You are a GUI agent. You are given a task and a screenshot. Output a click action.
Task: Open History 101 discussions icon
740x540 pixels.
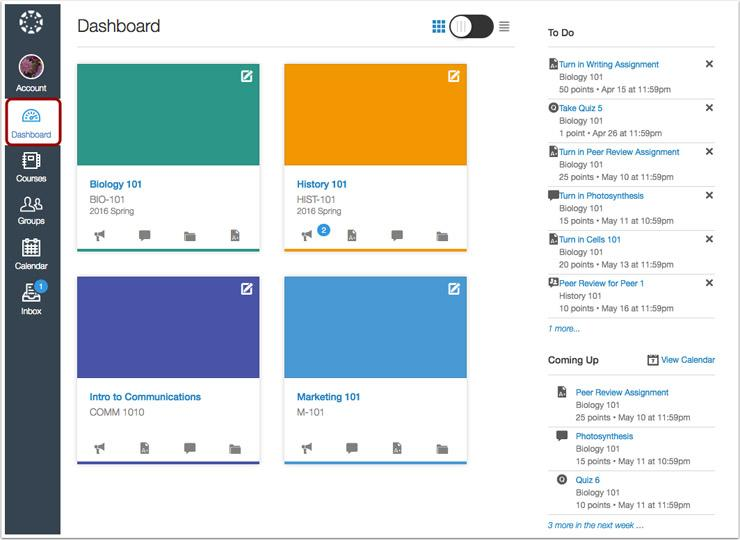pos(397,235)
